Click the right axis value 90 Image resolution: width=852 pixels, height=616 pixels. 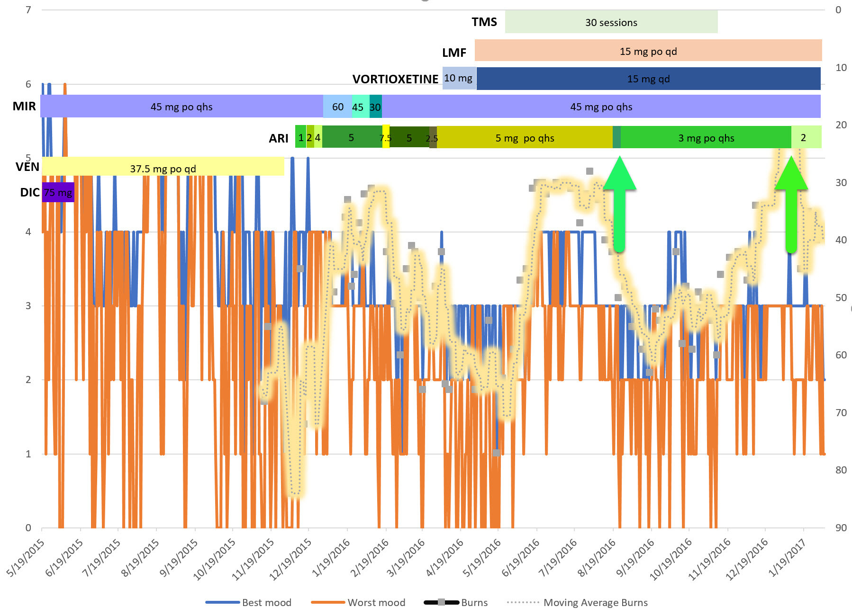[x=841, y=527]
